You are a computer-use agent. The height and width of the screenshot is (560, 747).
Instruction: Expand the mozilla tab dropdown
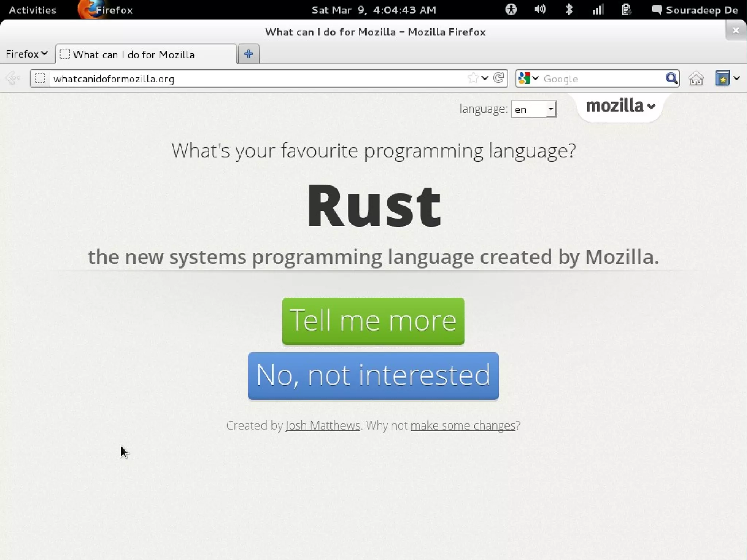(x=620, y=106)
